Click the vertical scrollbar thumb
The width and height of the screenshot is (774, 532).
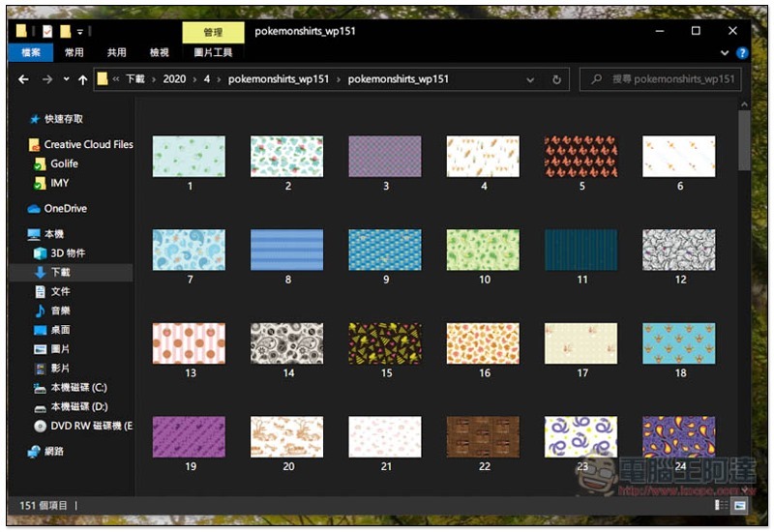(x=744, y=140)
